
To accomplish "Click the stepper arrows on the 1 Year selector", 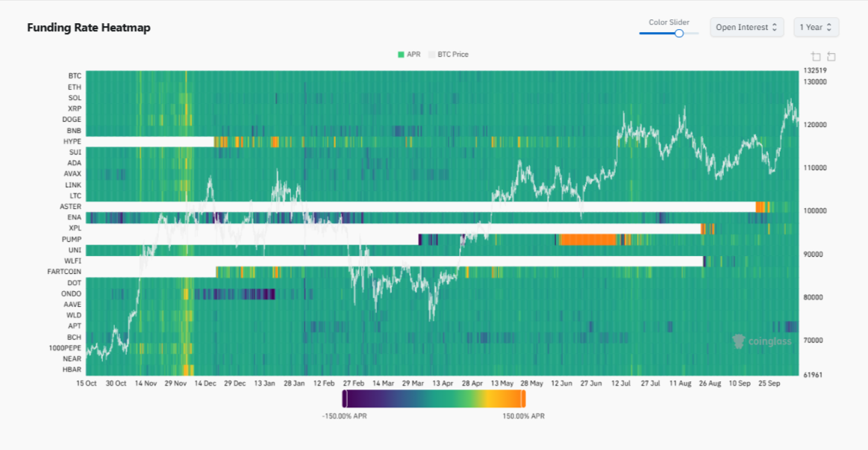I will (x=831, y=27).
